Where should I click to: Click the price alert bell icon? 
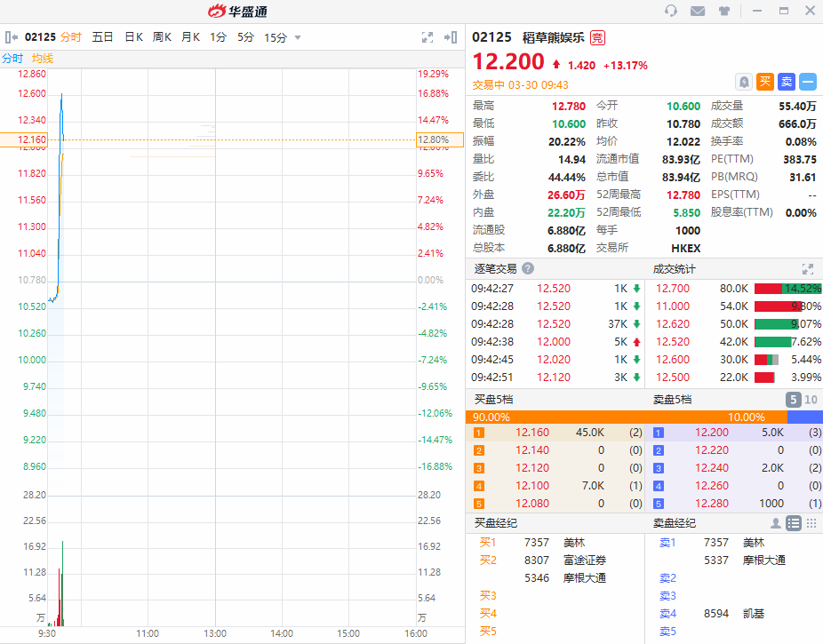pyautogui.click(x=744, y=82)
